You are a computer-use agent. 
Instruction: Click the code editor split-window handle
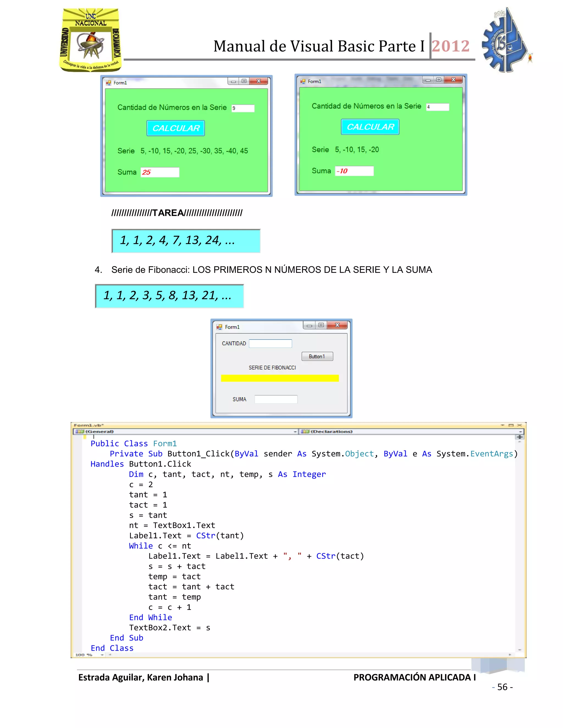(x=520, y=437)
